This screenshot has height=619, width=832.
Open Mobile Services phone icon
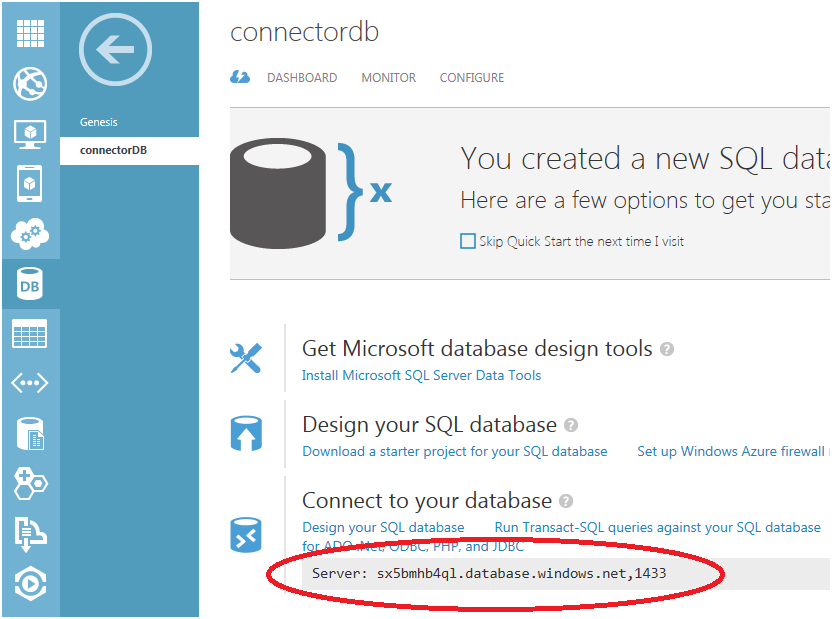30,184
